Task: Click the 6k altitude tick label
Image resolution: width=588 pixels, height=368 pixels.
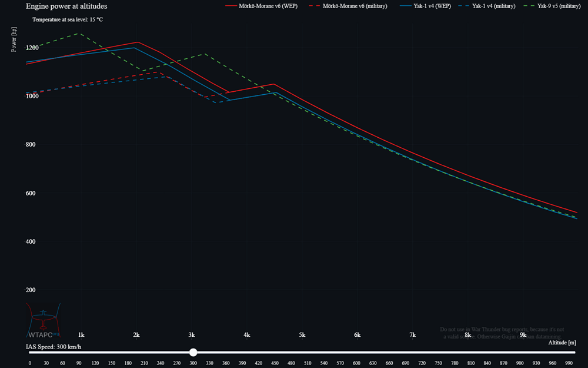Action: coord(358,334)
